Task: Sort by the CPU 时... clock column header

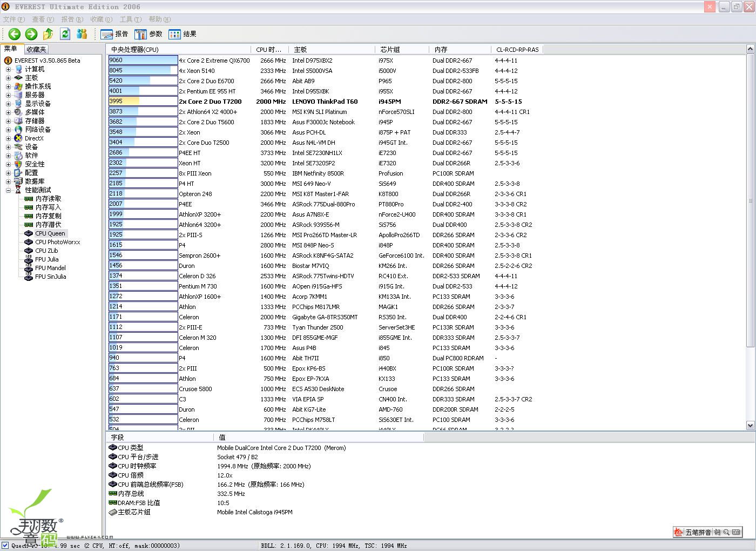Action: tap(270, 50)
